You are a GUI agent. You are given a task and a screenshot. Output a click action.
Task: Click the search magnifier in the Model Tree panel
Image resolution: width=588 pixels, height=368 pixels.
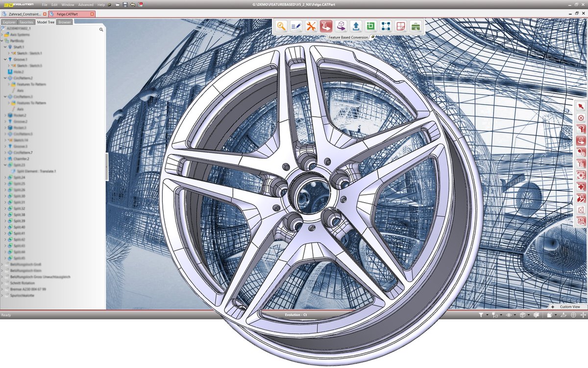tap(101, 29)
